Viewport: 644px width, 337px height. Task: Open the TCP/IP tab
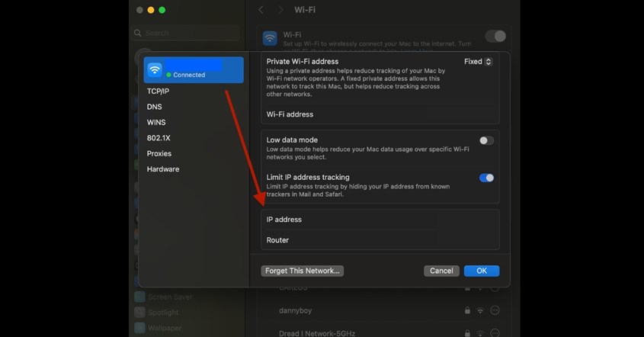click(x=158, y=91)
